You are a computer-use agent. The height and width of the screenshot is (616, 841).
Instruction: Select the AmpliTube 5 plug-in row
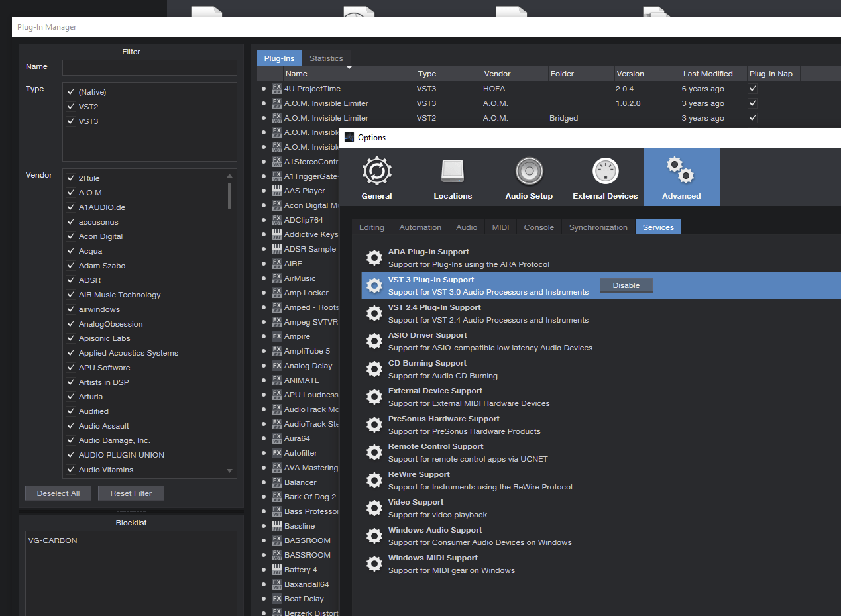308,351
